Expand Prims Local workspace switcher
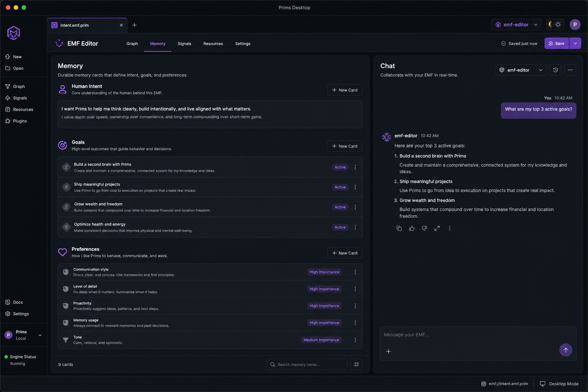Screen dimensions: 588x392 23,335
